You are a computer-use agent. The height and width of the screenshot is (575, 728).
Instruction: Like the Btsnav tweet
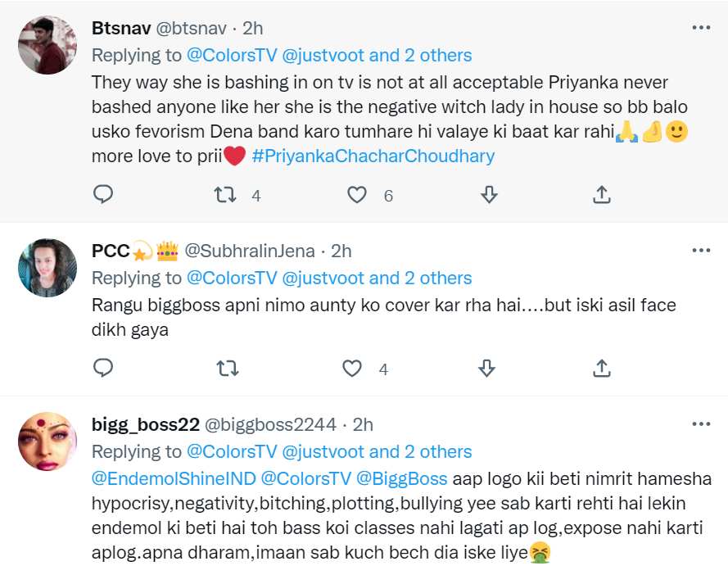[x=356, y=195]
